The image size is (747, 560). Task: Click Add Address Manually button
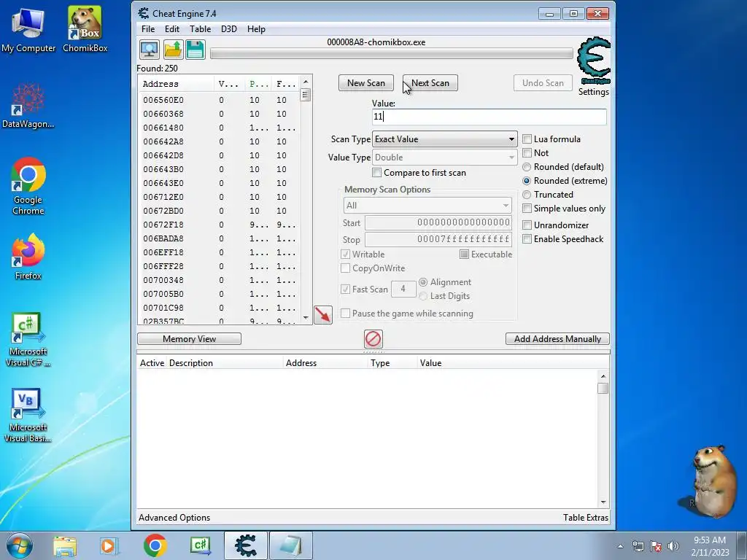click(x=557, y=339)
